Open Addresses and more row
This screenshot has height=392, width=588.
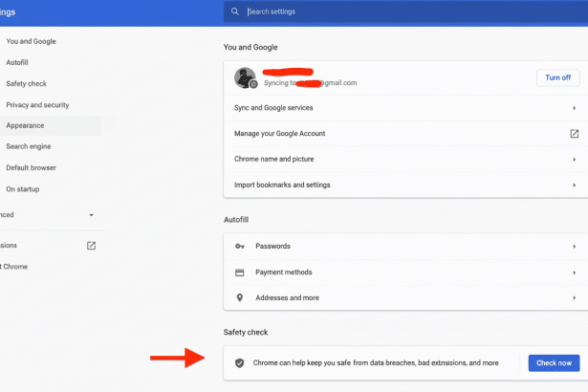[405, 298]
